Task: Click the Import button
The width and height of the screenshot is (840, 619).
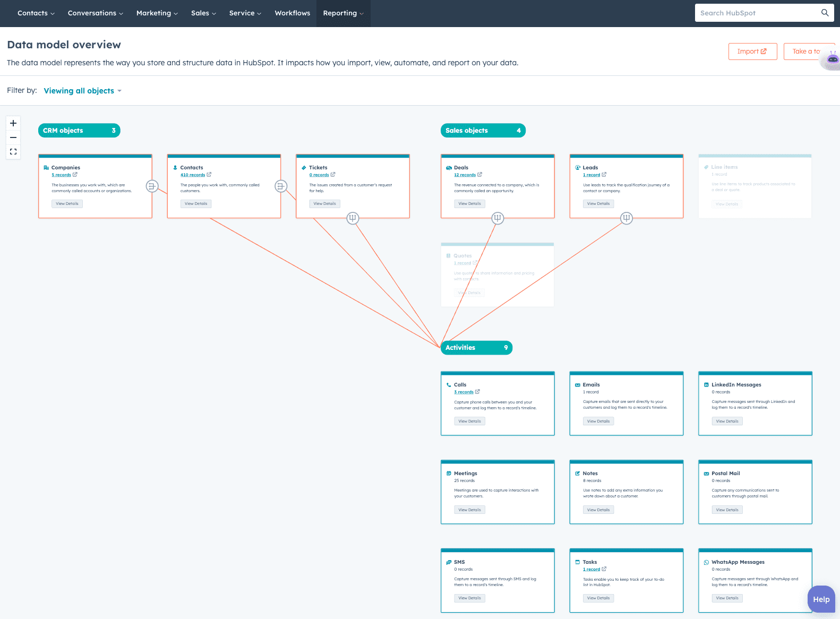Action: click(x=752, y=51)
